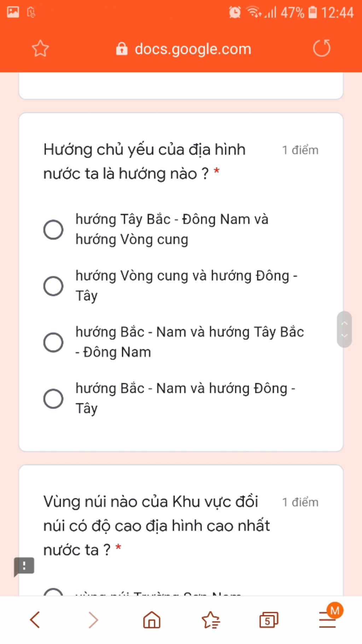
Task: Reload the page with the refresh icon
Action: [321, 48]
